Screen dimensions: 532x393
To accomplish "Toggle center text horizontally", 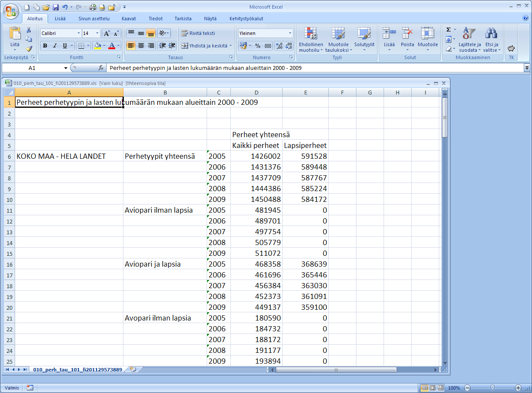I will 141,46.
